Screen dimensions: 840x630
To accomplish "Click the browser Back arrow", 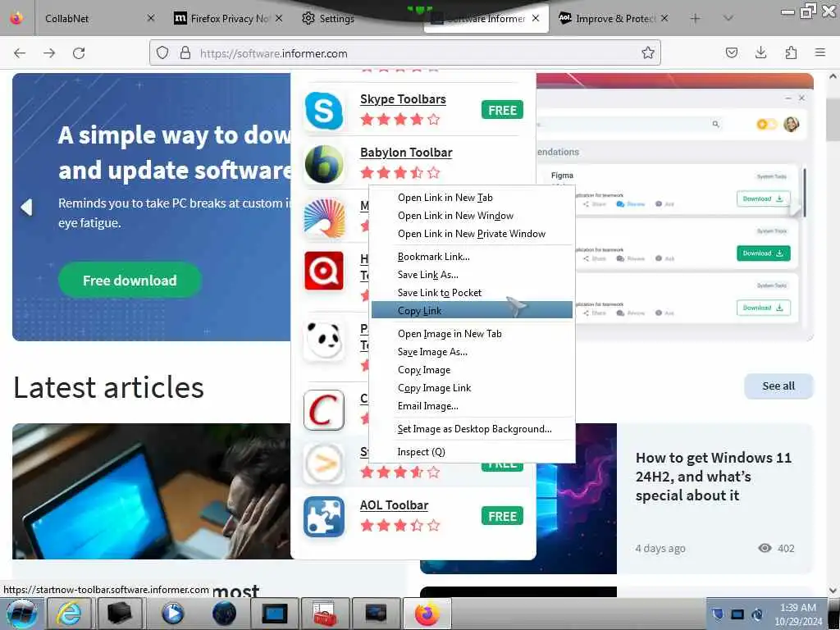I will (20, 53).
